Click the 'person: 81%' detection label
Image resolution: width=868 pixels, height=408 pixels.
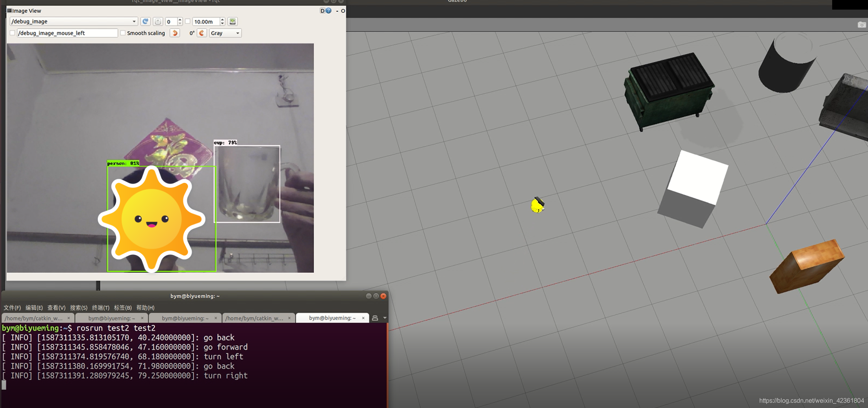[x=123, y=163]
